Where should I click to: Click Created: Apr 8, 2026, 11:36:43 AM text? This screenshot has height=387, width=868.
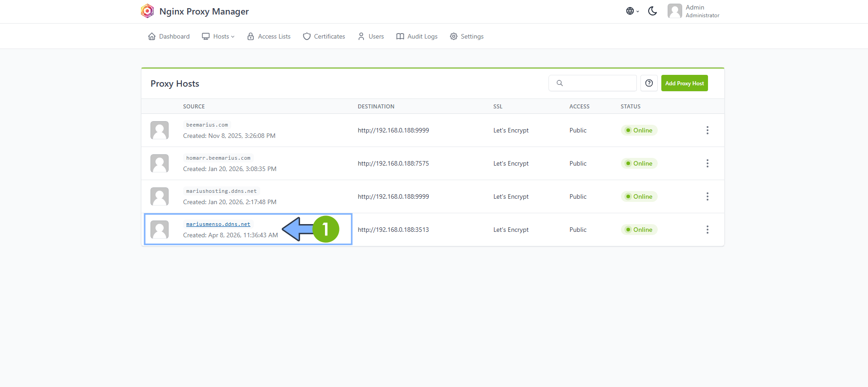click(x=231, y=235)
